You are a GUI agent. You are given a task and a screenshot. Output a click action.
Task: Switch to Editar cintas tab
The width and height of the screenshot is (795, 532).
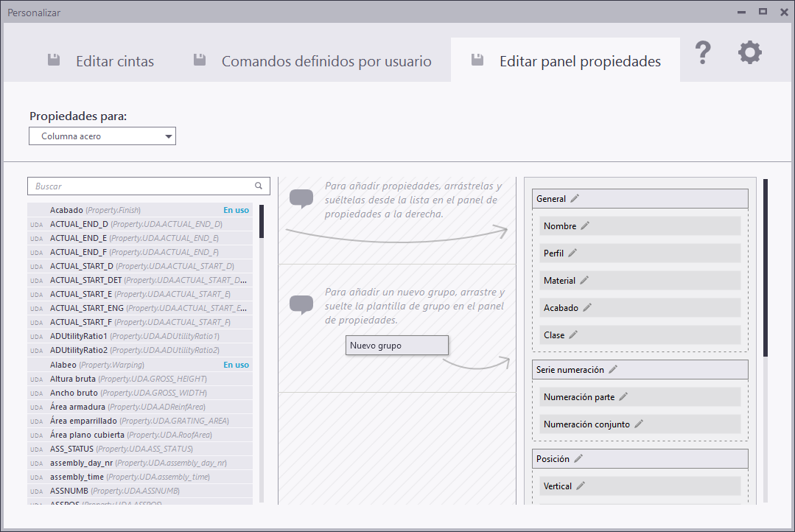101,61
